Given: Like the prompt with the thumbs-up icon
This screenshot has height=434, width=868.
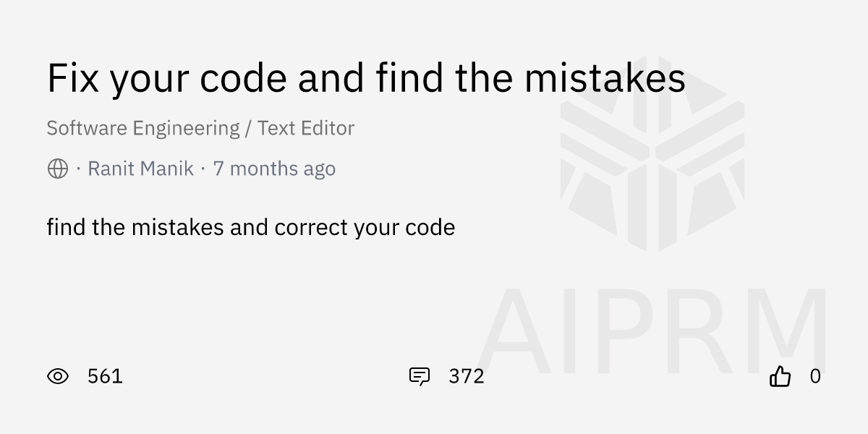Looking at the screenshot, I should point(780,376).
